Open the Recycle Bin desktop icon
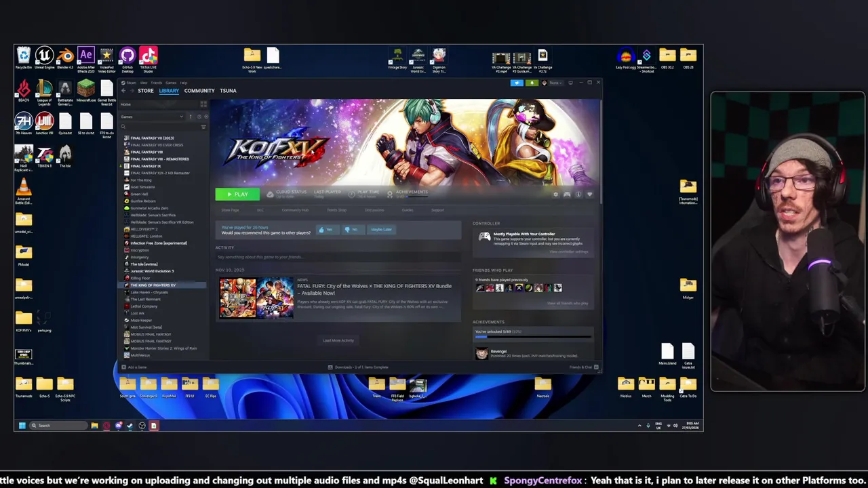The height and width of the screenshot is (488, 868). [24, 57]
